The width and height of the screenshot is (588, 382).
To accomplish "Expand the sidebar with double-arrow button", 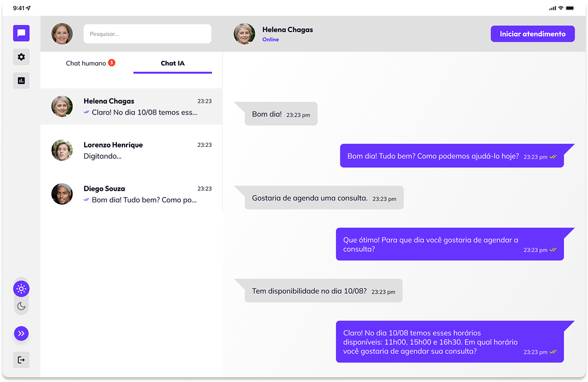I will click(x=21, y=334).
